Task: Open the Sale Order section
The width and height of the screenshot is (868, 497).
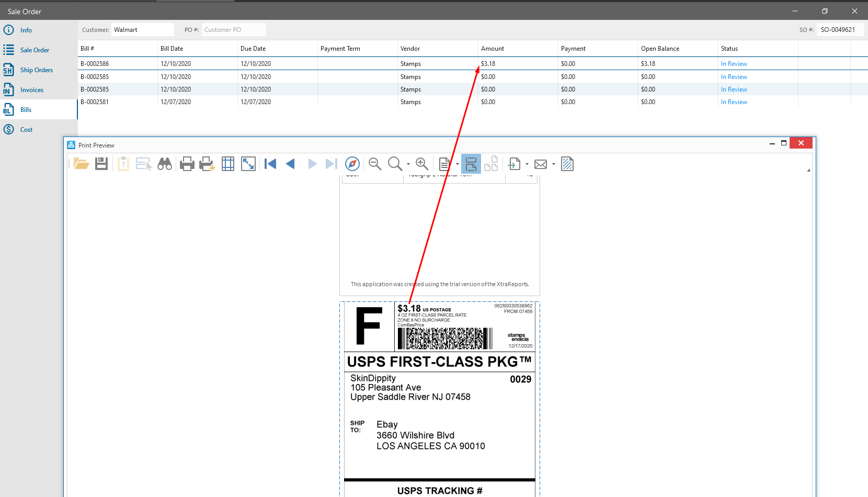Action: tap(39, 50)
